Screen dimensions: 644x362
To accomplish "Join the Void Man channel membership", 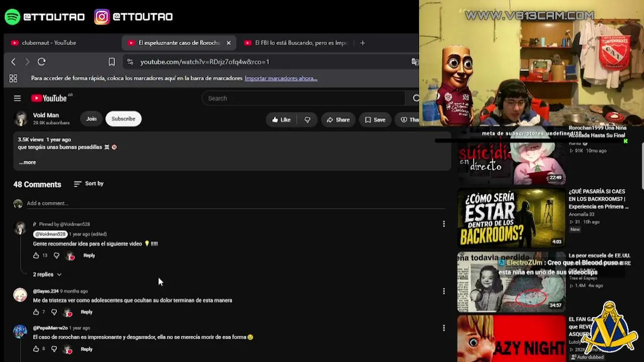I will pos(91,119).
